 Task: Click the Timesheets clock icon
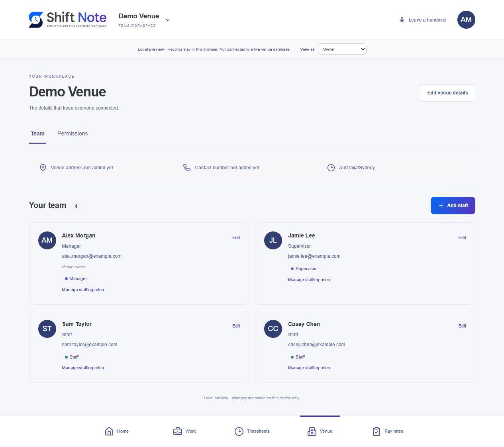pos(239,431)
